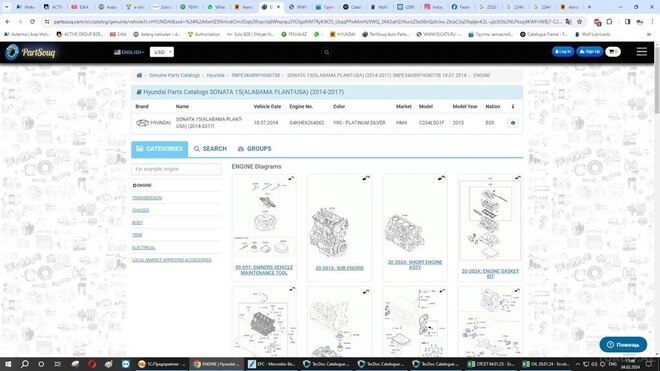Open the PartSouq Auto Parts bookmark
This screenshot has height=371, width=660.
coord(385,34)
